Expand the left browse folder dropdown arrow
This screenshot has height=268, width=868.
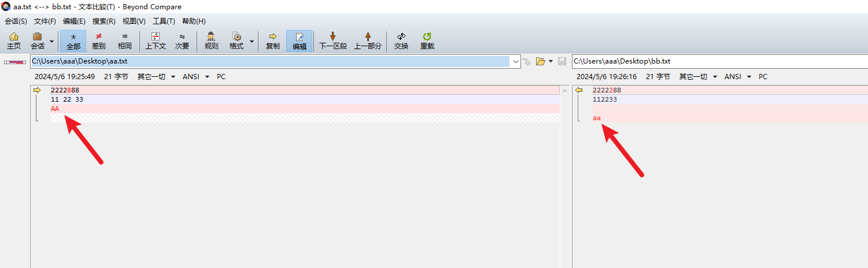tap(551, 61)
